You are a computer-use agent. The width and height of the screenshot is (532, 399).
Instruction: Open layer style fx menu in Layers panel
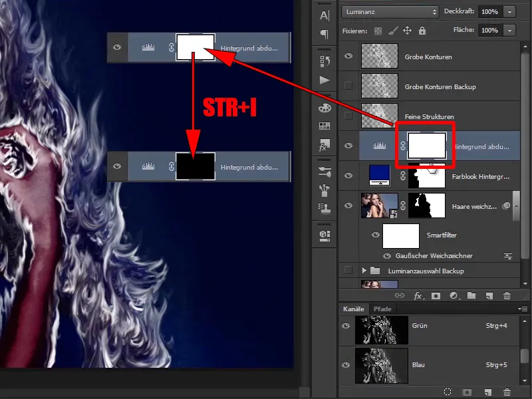(x=418, y=296)
